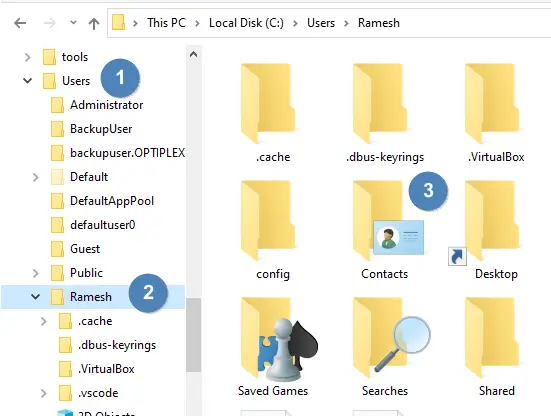Select Local Disk (C:) in breadcrumb
The image size is (551, 416).
point(246,23)
